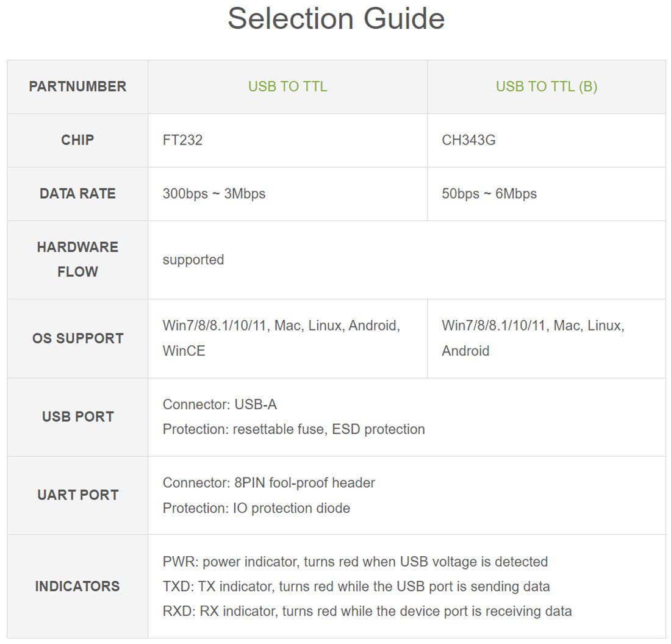Click the hardware flow 'supported' text

click(193, 260)
